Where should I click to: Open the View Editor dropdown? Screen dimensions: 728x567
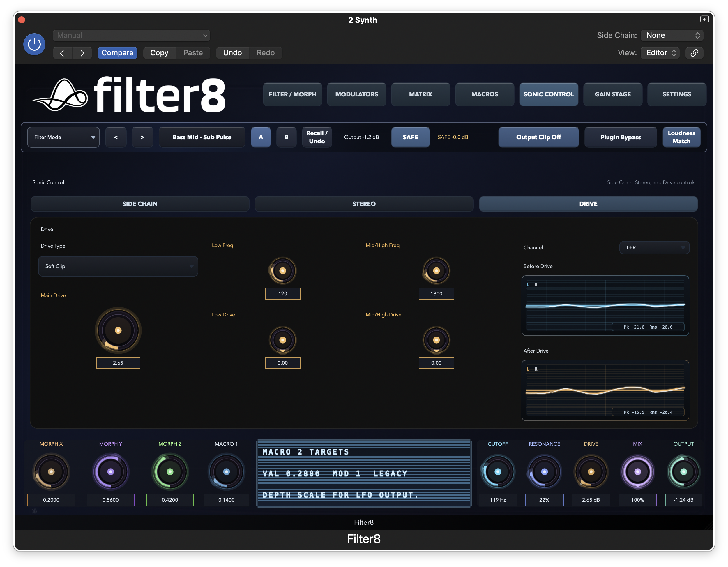pos(660,53)
